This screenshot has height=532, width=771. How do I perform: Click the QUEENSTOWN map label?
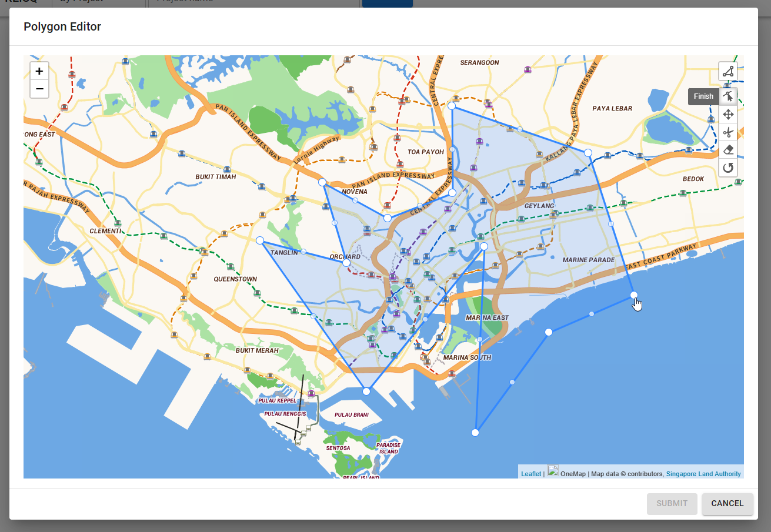235,279
